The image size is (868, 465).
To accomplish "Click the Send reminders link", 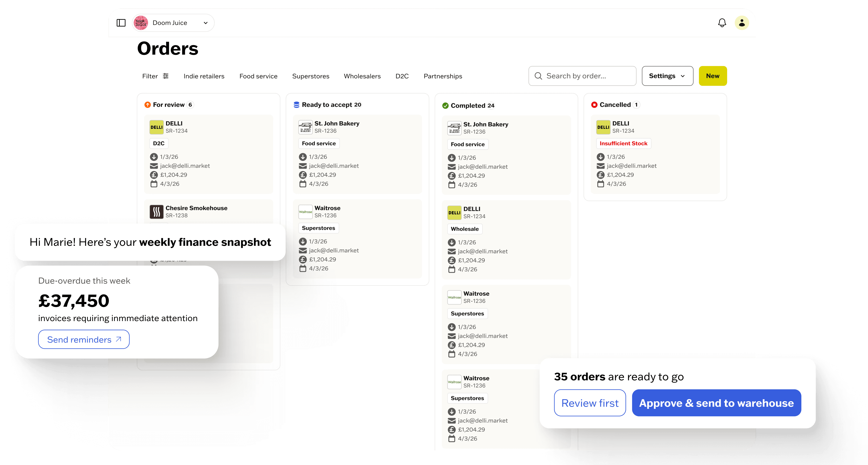I will coord(84,339).
